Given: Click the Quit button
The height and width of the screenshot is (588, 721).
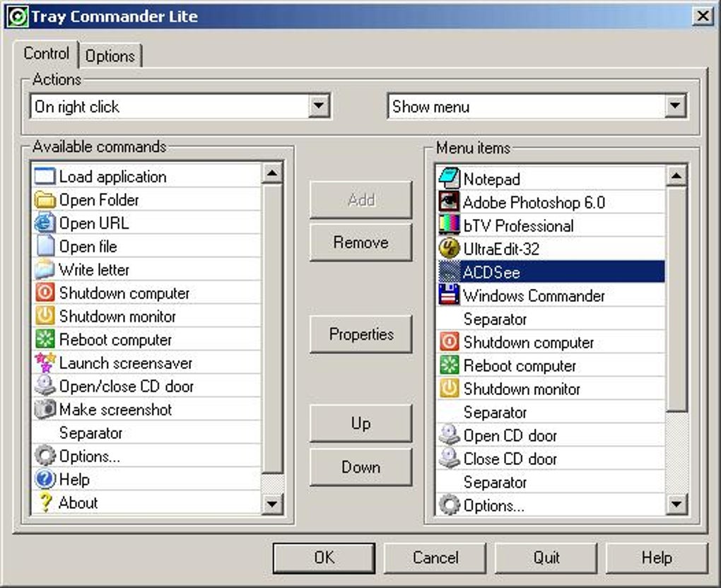Looking at the screenshot, I should click(546, 558).
